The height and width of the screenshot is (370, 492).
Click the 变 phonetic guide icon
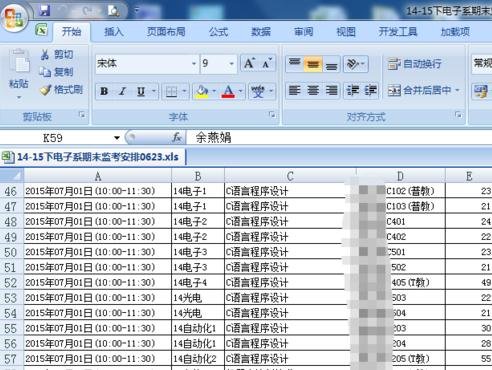pyautogui.click(x=258, y=91)
